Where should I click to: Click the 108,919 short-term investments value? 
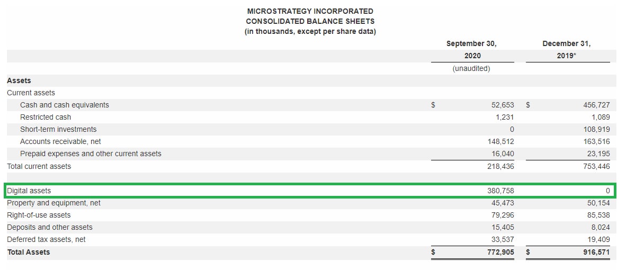click(596, 129)
